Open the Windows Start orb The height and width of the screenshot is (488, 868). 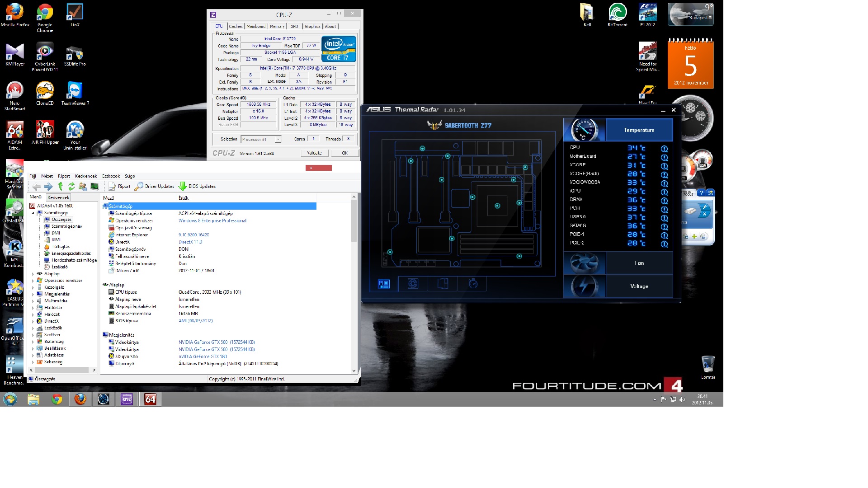[x=10, y=399]
